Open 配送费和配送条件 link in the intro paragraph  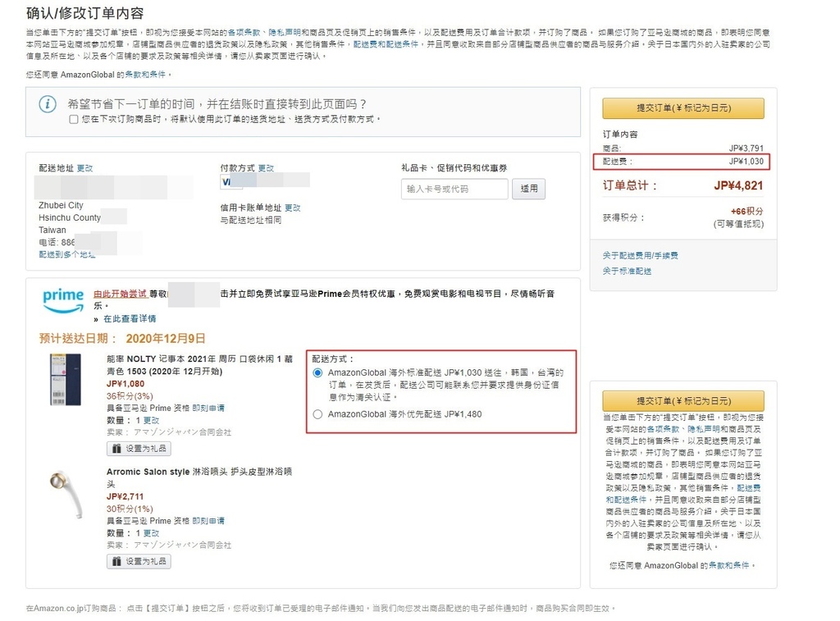click(x=386, y=44)
